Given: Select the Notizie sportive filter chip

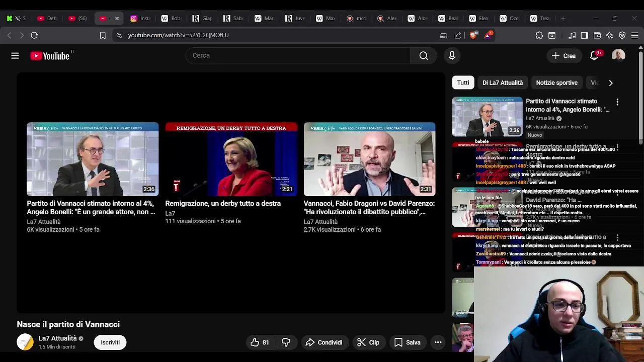Looking at the screenshot, I should coord(556,83).
